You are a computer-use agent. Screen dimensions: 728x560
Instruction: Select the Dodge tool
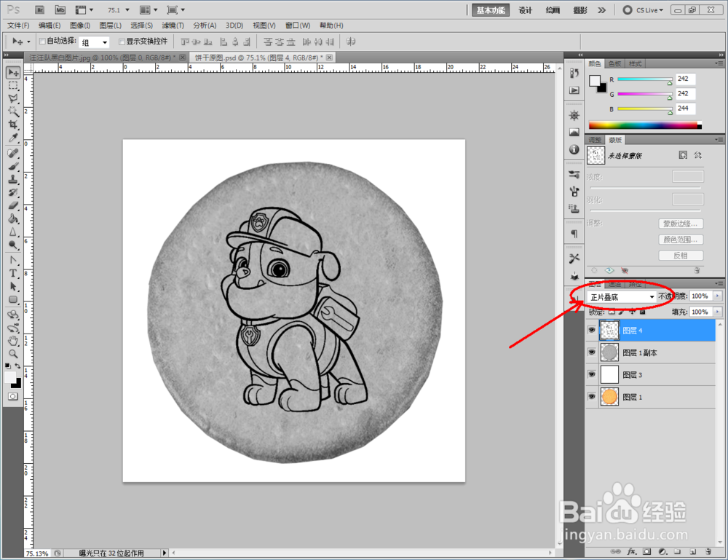[13, 245]
